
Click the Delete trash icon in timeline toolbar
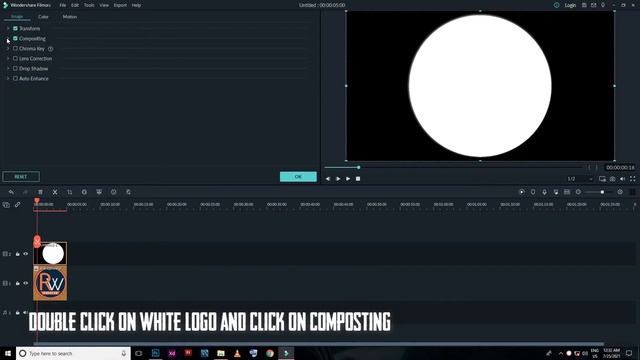click(x=40, y=192)
